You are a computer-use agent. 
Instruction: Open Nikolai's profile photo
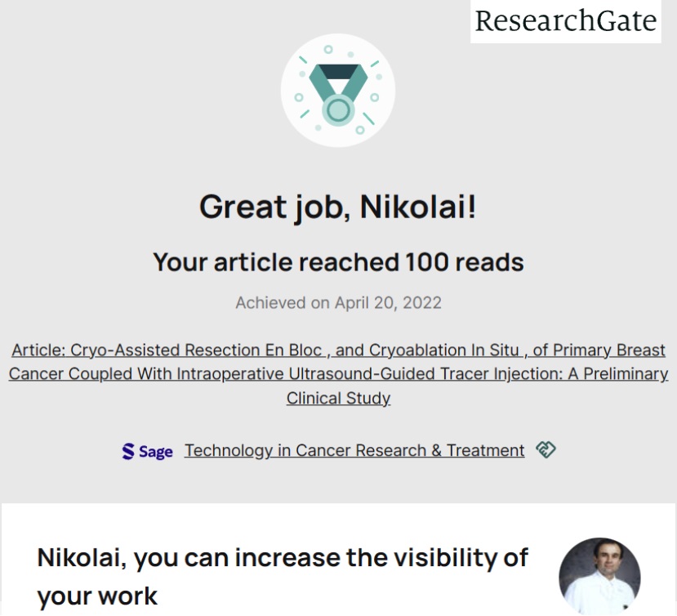point(599,575)
